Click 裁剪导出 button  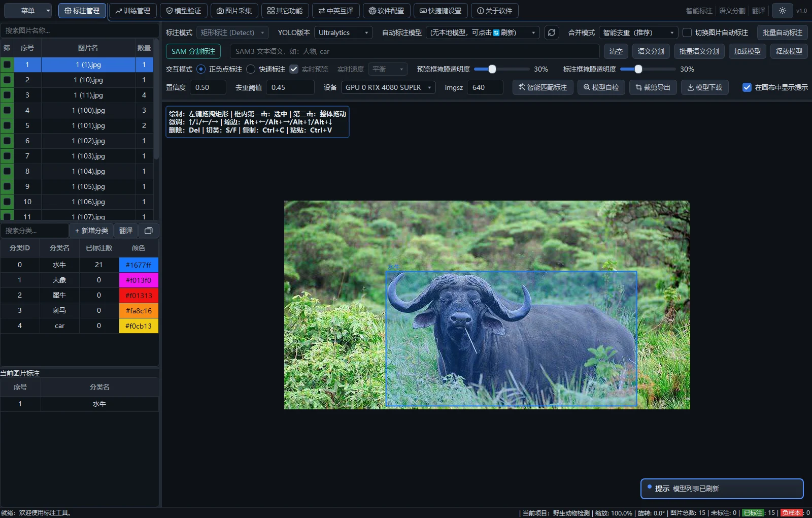click(x=653, y=87)
